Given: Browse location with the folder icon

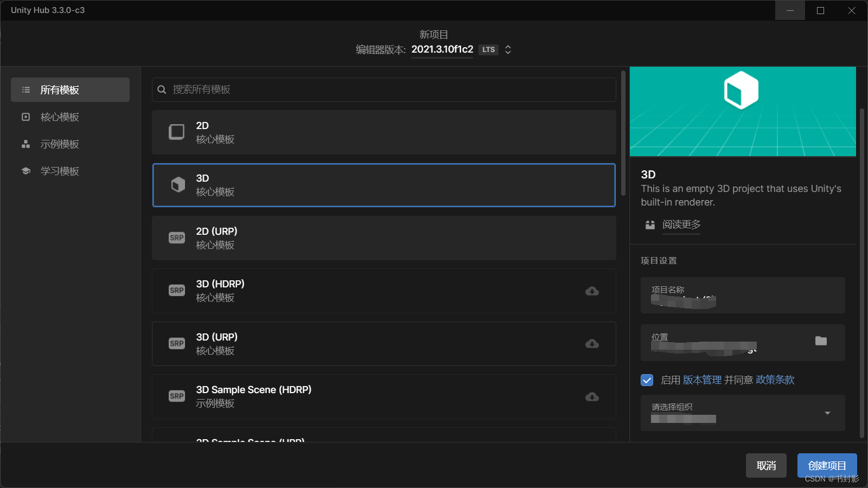Looking at the screenshot, I should click(821, 341).
